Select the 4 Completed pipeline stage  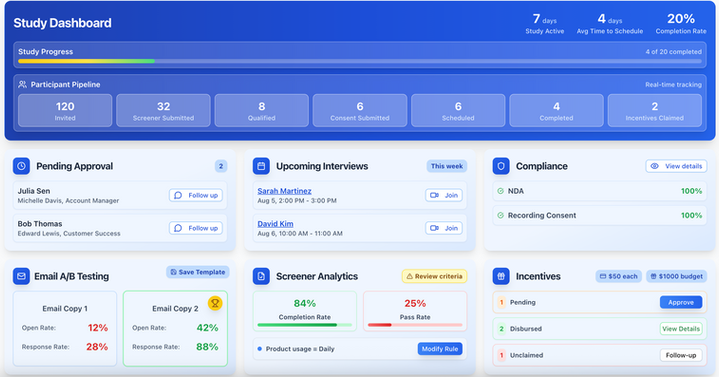[556, 111]
